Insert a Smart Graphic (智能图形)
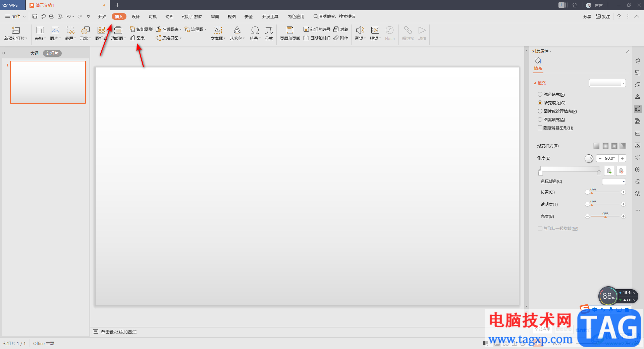 pos(141,30)
